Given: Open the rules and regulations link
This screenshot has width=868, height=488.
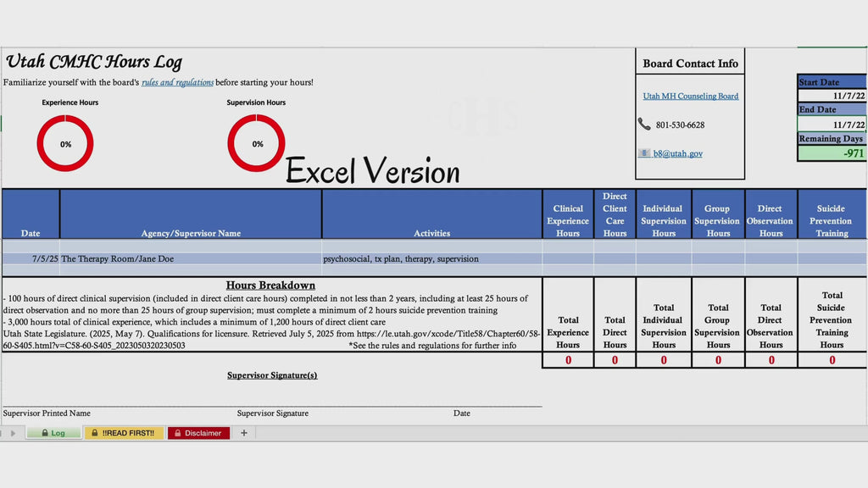Looking at the screenshot, I should 177,82.
